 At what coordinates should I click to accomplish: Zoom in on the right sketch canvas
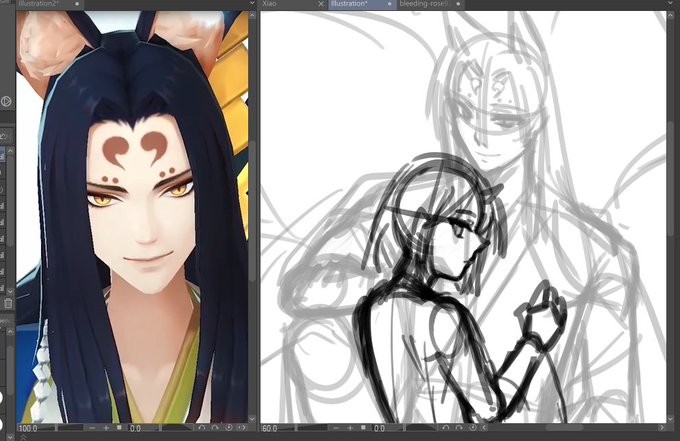(x=350, y=428)
